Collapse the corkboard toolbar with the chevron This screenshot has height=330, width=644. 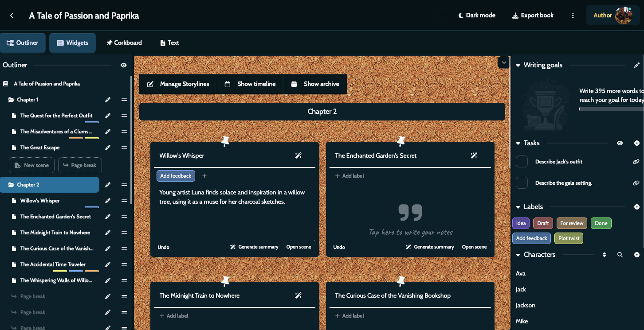(x=503, y=62)
